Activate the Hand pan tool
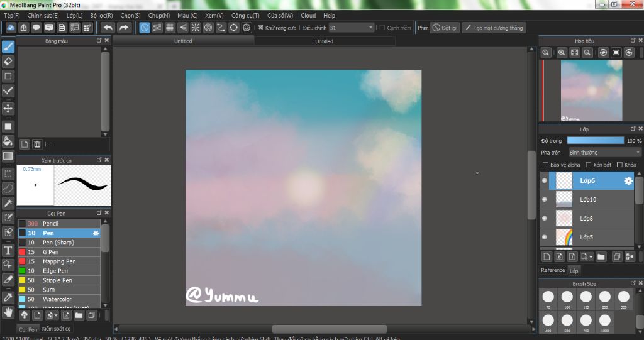Image resolution: width=644 pixels, height=340 pixels. [8, 313]
